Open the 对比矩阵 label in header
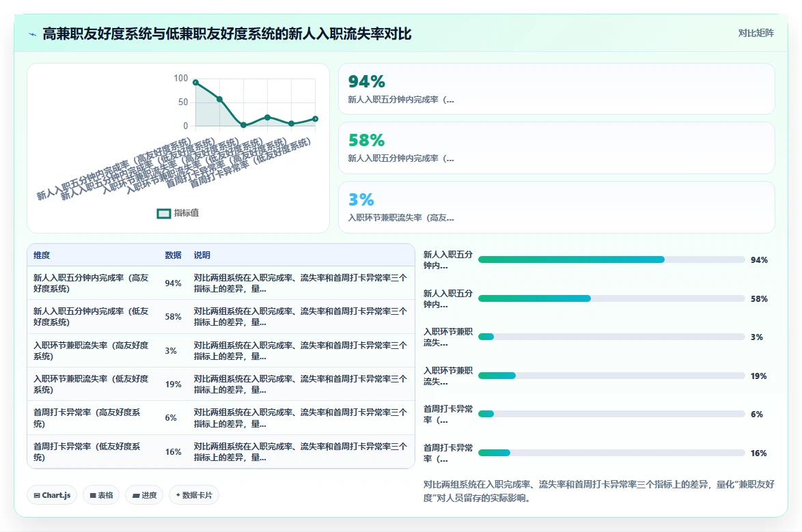Viewport: 802px width, 532px height. tap(756, 33)
